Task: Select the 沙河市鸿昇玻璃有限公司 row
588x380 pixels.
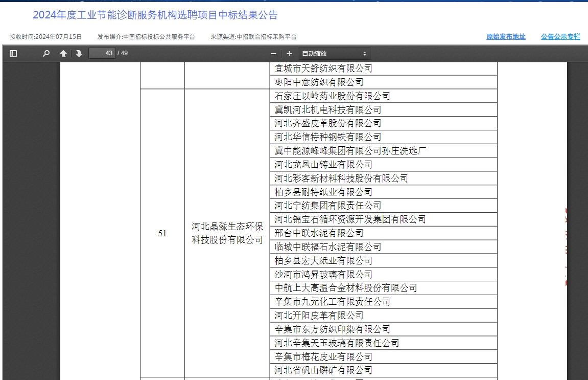Action: tap(384, 274)
